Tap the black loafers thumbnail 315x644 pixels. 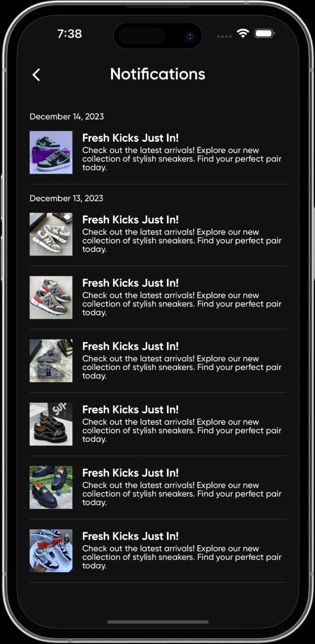coord(51,487)
